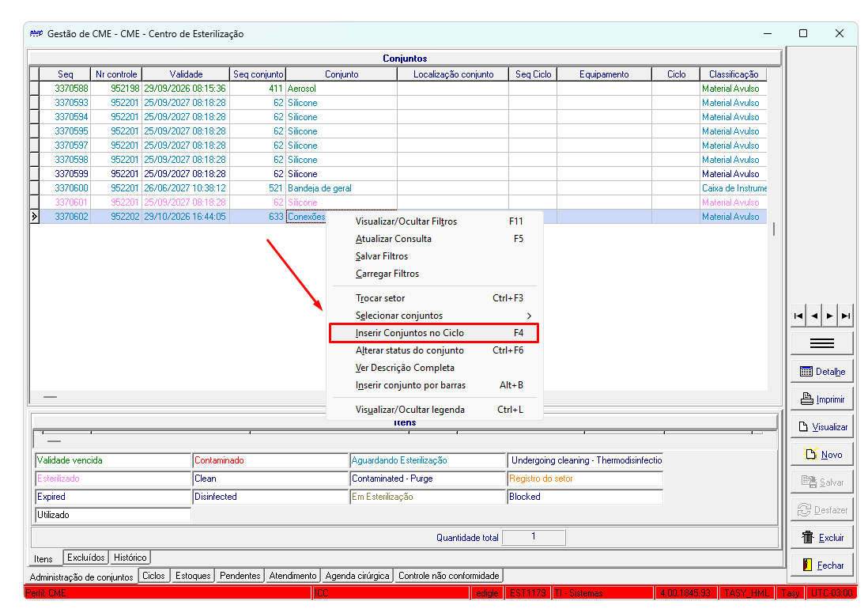Select Visualizar/Ocultar Filtros in the context menu
This screenshot has height=609, width=868.
pos(435,221)
